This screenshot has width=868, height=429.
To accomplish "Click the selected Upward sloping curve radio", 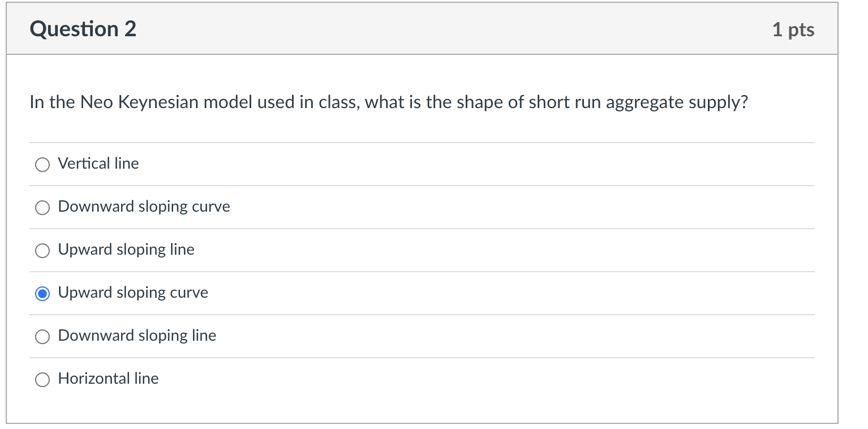I will pos(42,294).
